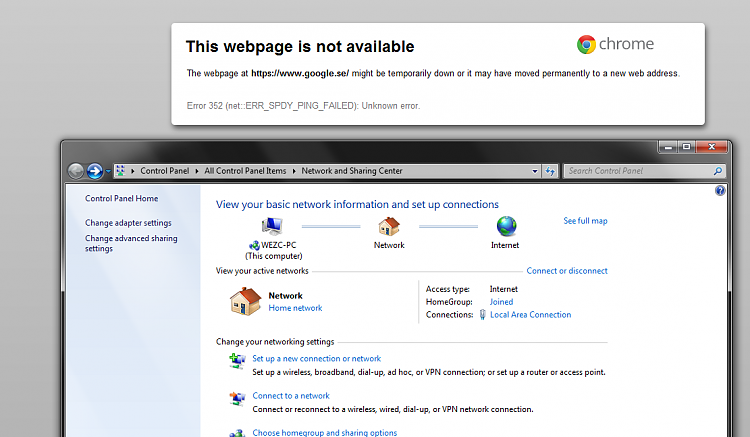Open Choose homegroup and sharing options
The image size is (750, 437).
(325, 432)
